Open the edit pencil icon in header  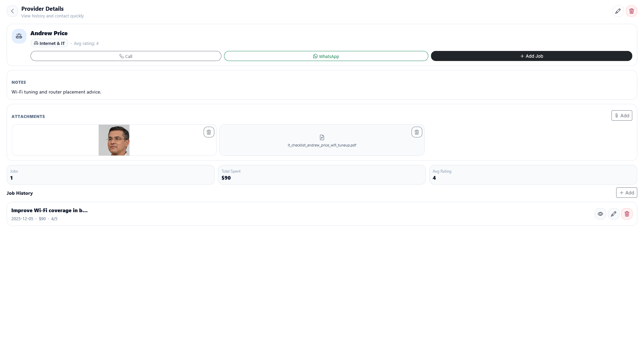pyautogui.click(x=618, y=11)
